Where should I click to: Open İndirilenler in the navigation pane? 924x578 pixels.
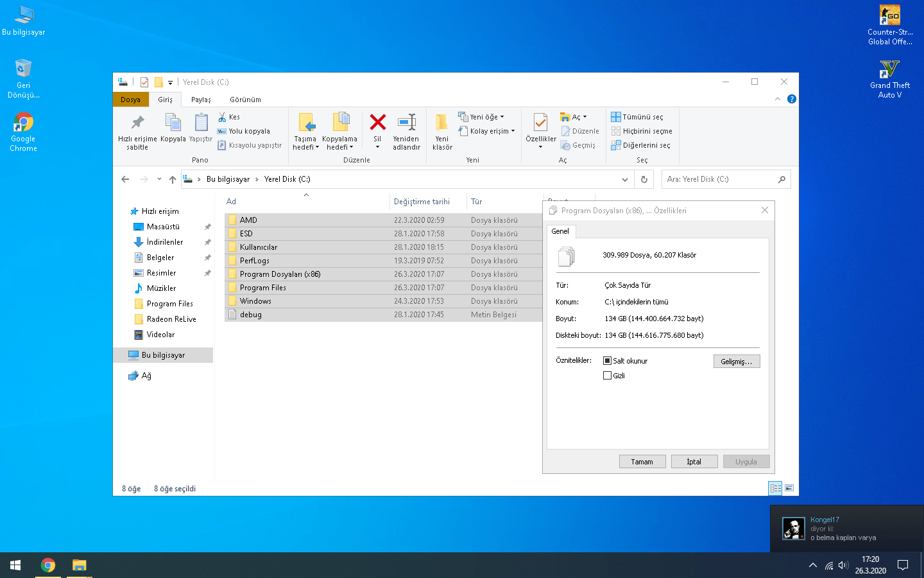(x=164, y=242)
